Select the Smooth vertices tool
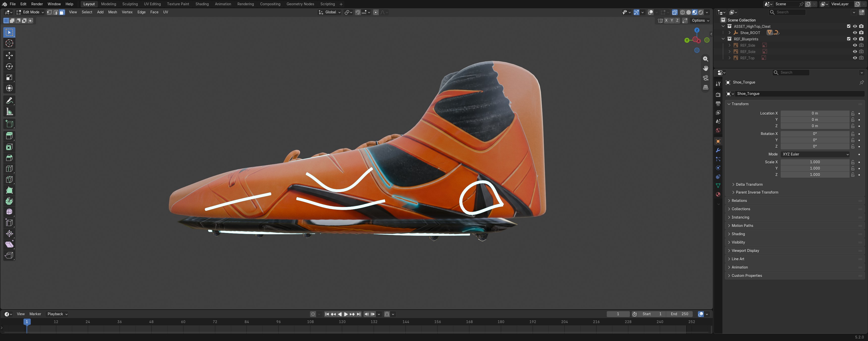 point(9,212)
